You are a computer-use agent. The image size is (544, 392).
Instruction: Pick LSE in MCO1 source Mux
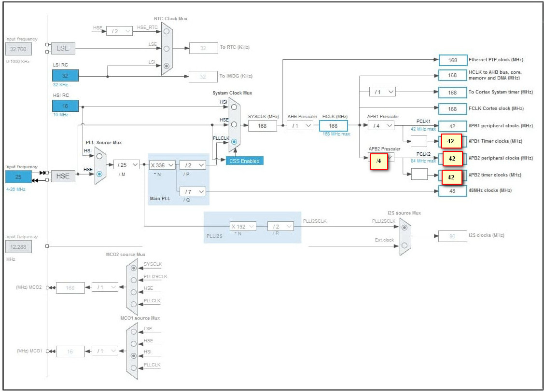point(134,332)
